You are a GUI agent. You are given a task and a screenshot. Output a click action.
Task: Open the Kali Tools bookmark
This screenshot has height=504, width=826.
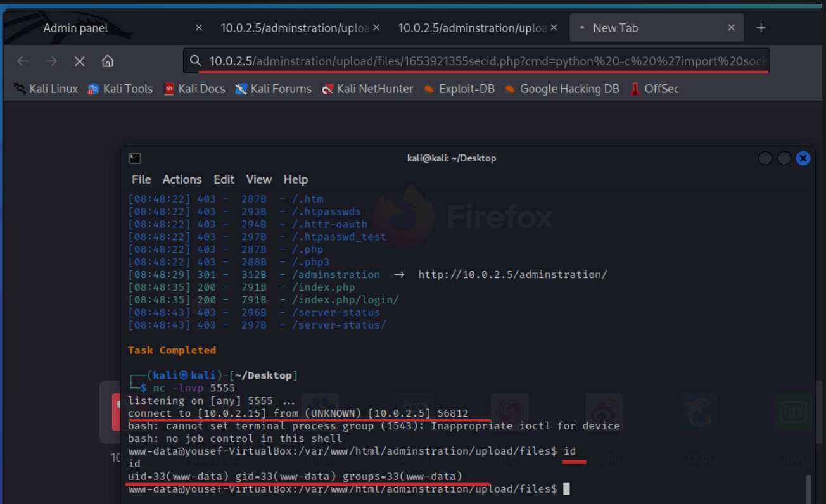click(x=120, y=89)
